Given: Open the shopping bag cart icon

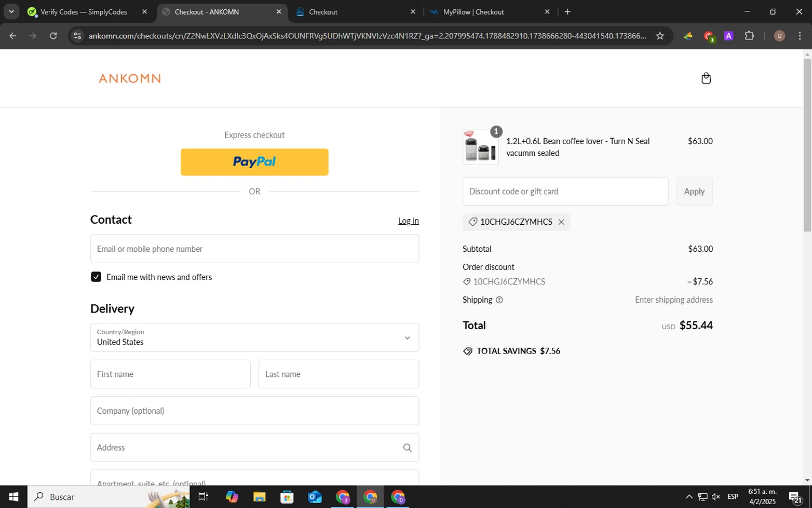Looking at the screenshot, I should [706, 79].
